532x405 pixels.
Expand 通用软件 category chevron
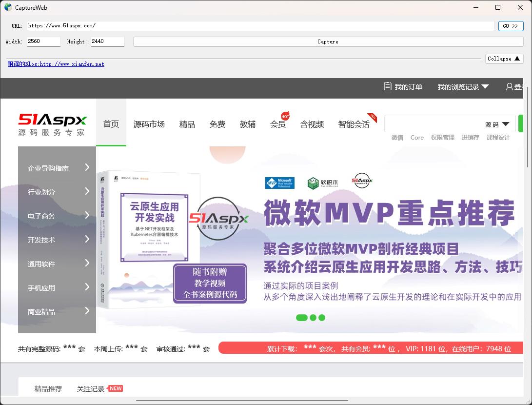87,263
